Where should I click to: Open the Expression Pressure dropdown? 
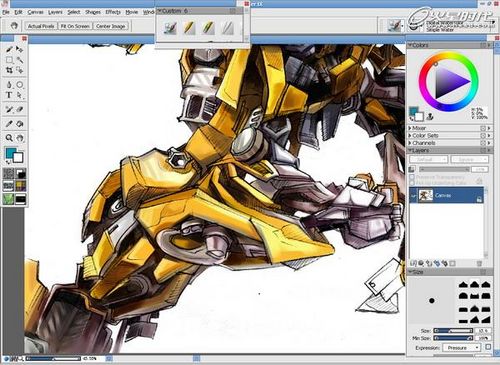[x=461, y=348]
